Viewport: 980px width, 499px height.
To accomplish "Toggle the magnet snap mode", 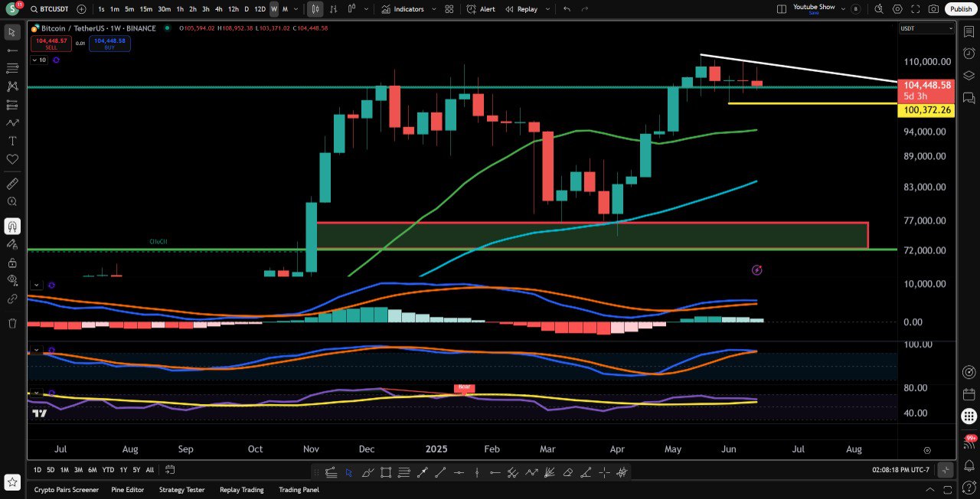I will pyautogui.click(x=12, y=227).
